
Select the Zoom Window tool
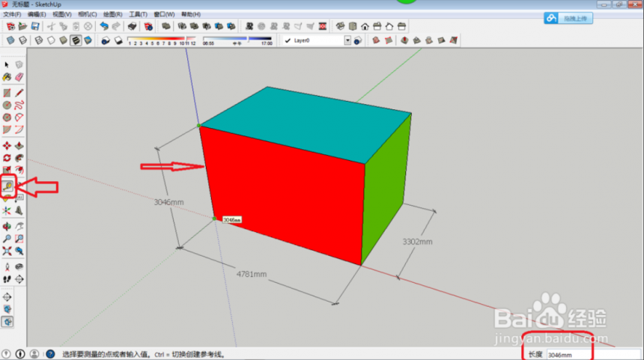[x=19, y=239]
